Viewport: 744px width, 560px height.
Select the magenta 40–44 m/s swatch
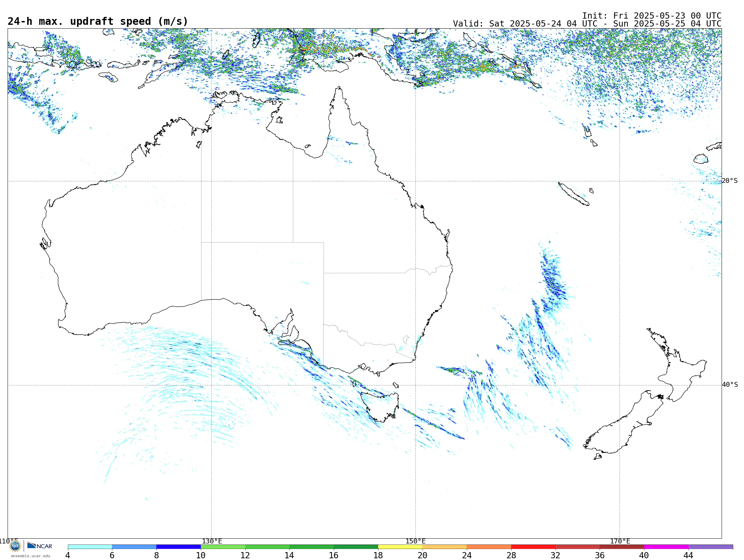(x=666, y=547)
